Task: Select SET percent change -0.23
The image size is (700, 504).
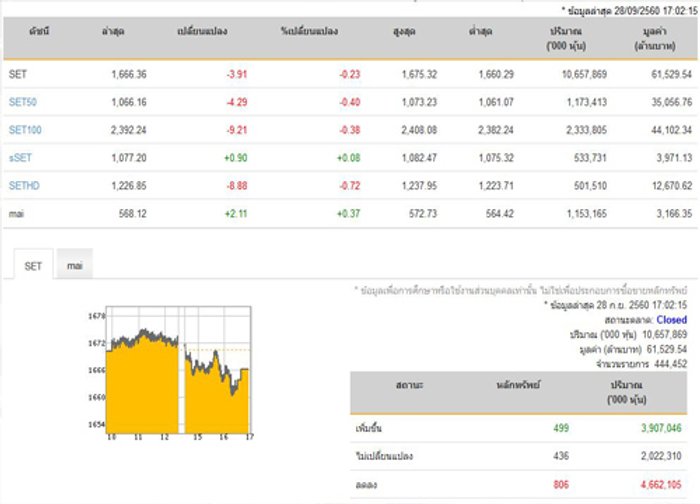Action: coord(350,74)
